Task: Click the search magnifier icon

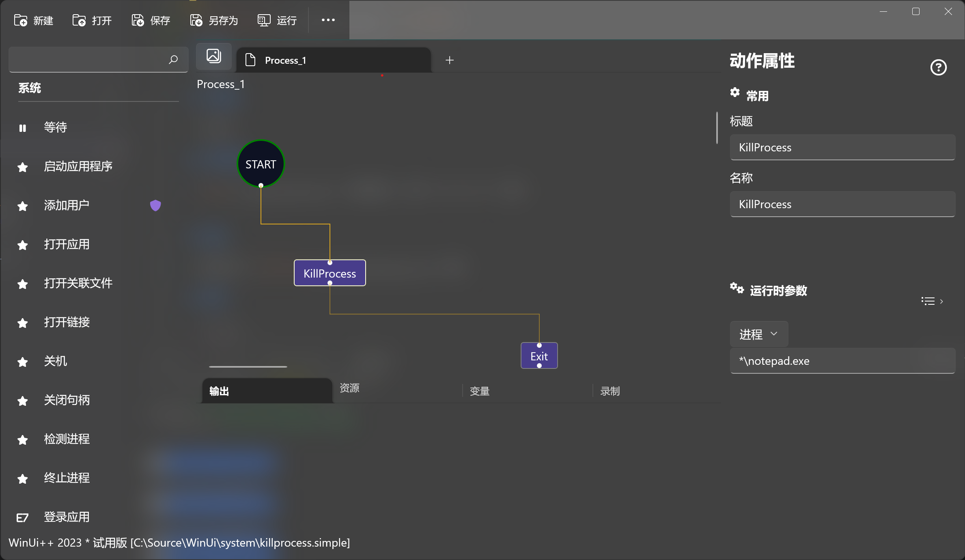Action: 173,60
